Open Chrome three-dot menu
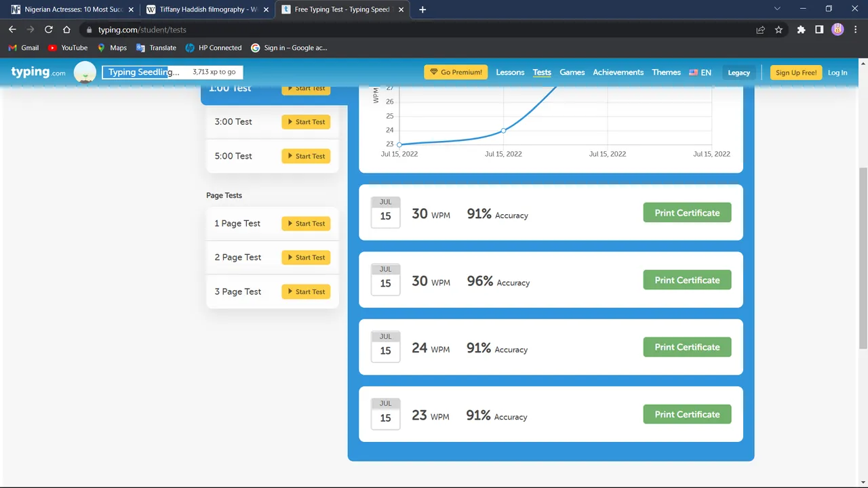This screenshot has height=488, width=868. pyautogui.click(x=856, y=30)
